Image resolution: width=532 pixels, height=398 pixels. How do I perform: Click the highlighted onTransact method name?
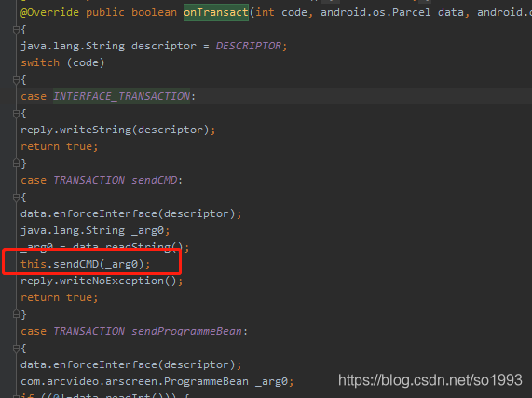click(x=216, y=12)
